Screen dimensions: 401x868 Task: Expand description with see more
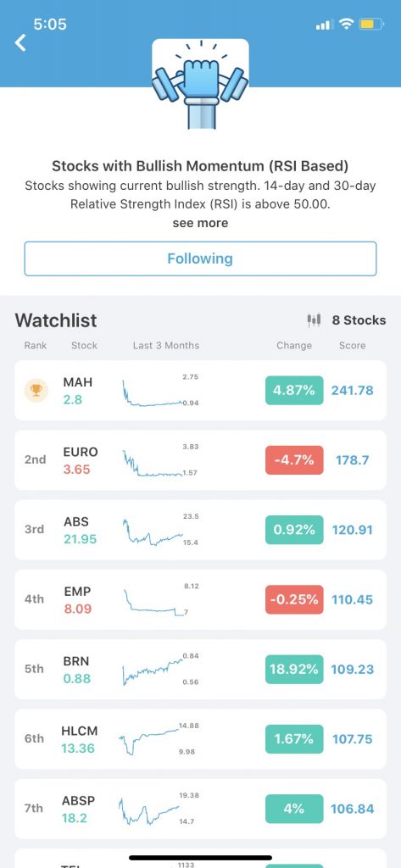(x=200, y=223)
